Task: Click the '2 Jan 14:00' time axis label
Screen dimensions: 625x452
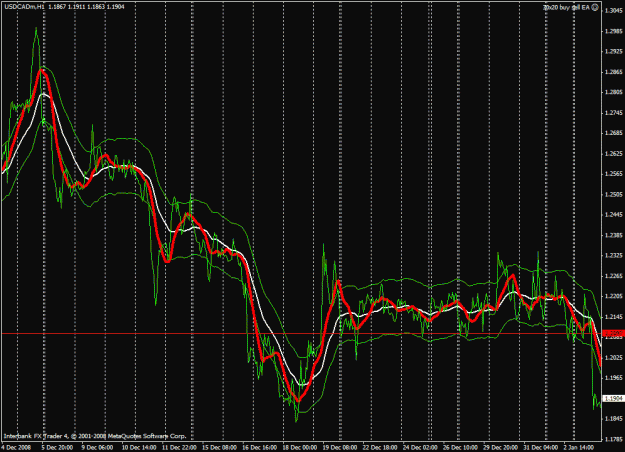Action: click(579, 447)
